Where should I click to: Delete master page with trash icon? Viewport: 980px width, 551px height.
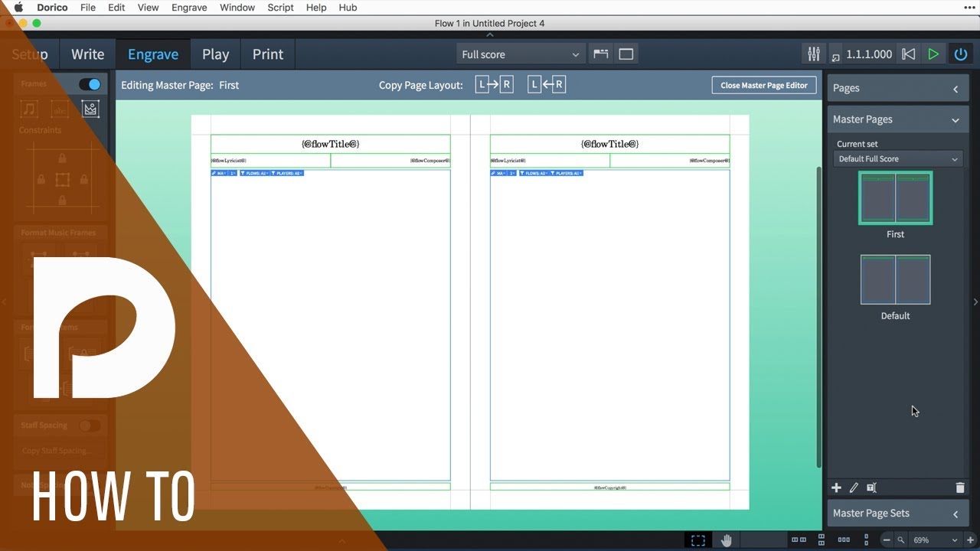(x=960, y=487)
